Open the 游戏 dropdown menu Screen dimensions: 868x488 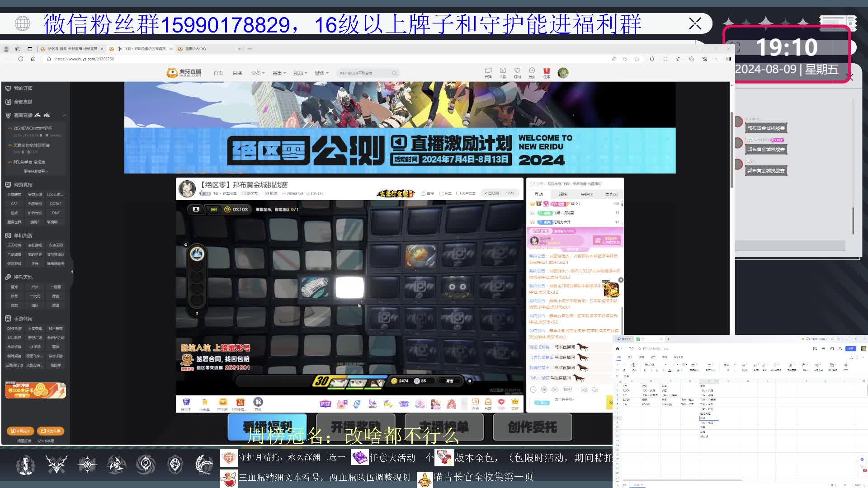coord(319,73)
